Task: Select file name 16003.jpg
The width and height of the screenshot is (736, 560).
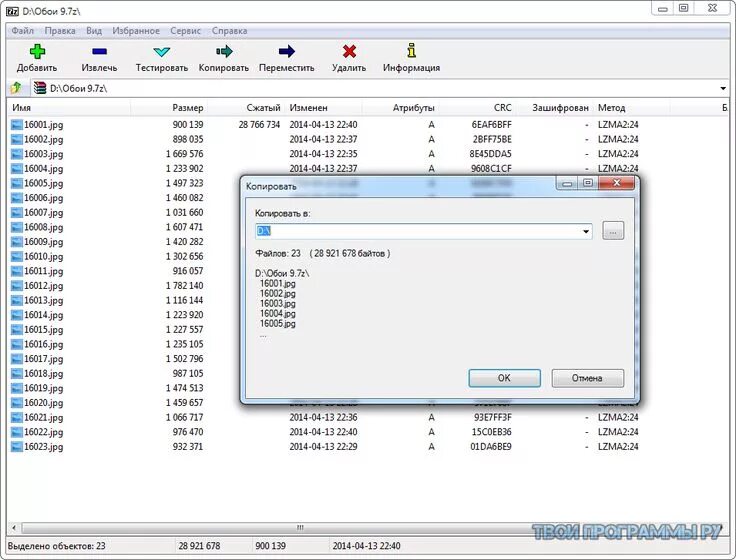Action: click(44, 154)
